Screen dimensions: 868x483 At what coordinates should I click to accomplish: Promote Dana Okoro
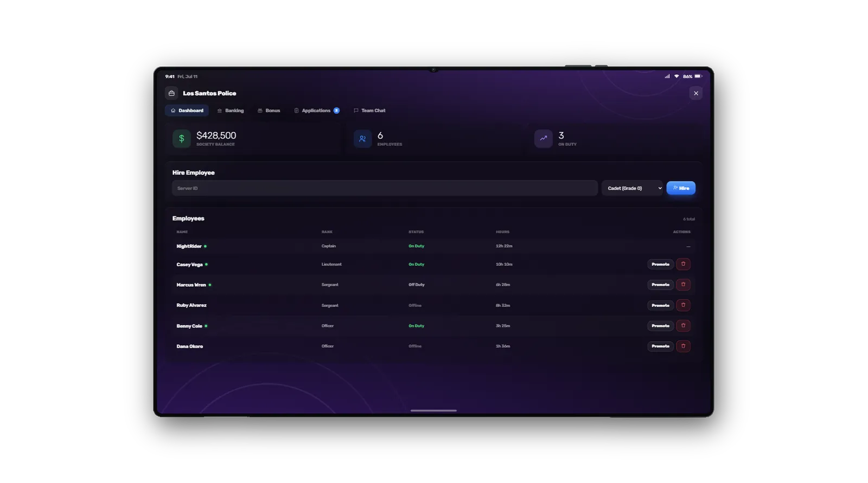[x=660, y=346]
